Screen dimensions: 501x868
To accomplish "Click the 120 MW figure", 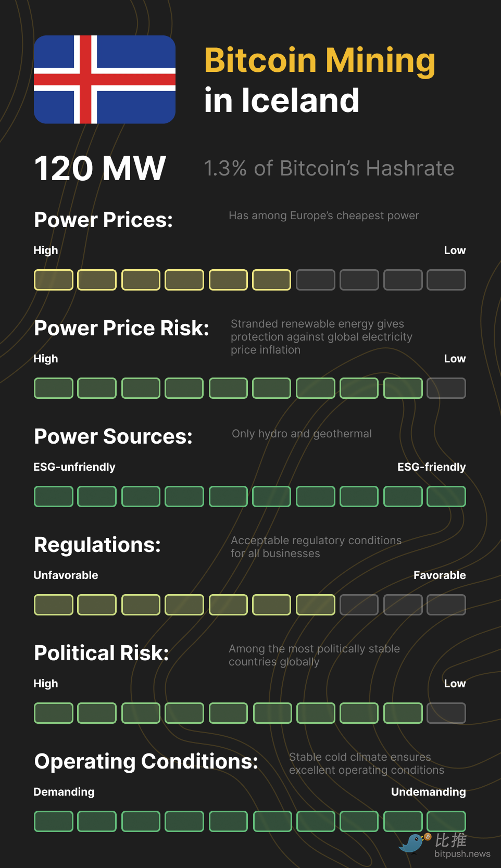I will coord(100,169).
